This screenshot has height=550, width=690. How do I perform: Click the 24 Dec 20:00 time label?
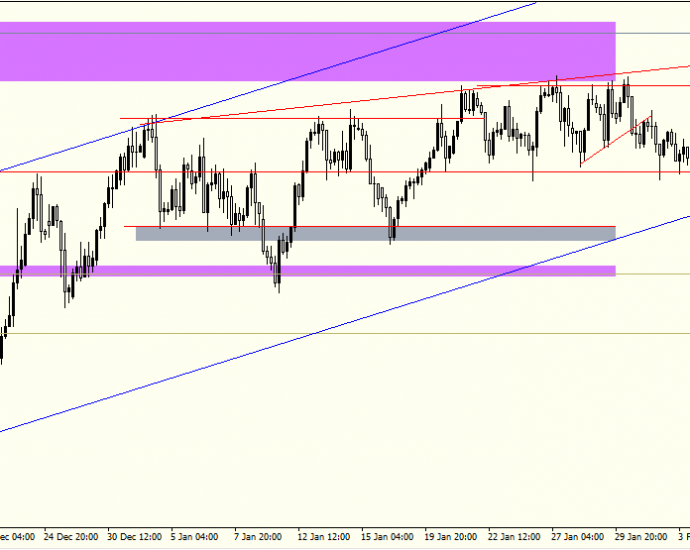click(x=71, y=537)
